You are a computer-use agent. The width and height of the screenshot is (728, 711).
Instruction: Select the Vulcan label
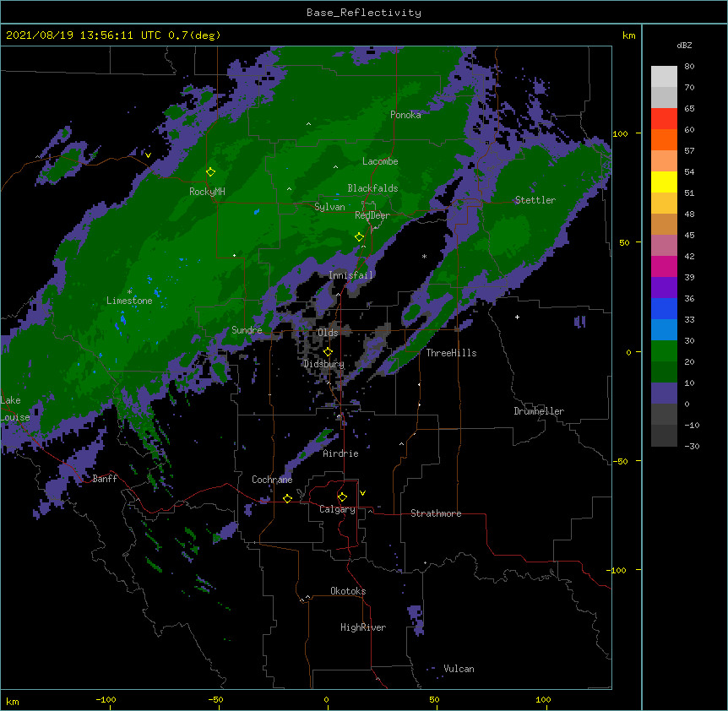[x=459, y=669]
